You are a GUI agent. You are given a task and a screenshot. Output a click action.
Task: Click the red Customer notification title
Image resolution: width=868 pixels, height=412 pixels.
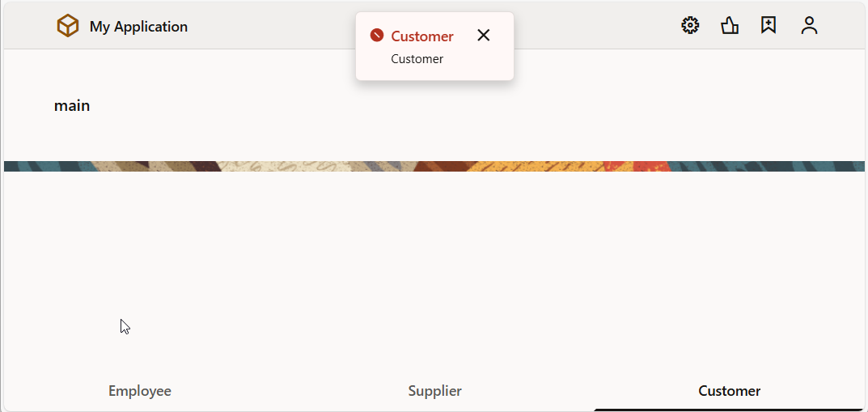422,36
